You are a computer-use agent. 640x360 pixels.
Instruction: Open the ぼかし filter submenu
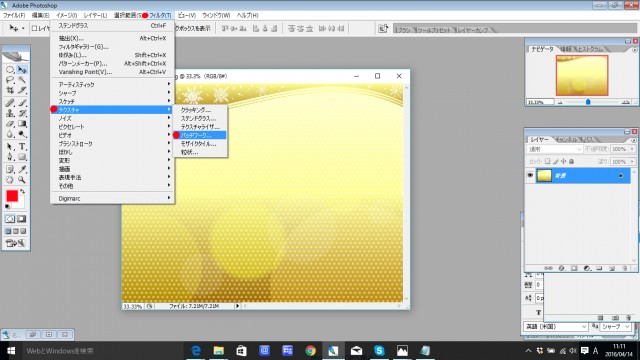pos(112,152)
